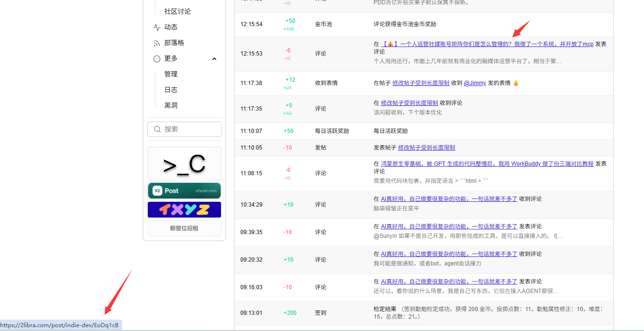Click the 评论获得金币池金币奖励 description

point(405,24)
